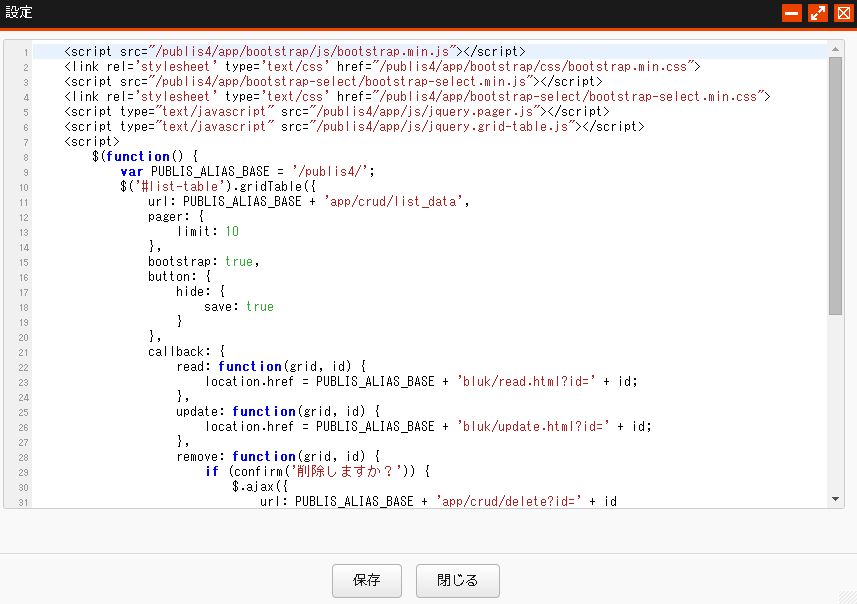Click the 'limit: 10' line

[x=208, y=232]
